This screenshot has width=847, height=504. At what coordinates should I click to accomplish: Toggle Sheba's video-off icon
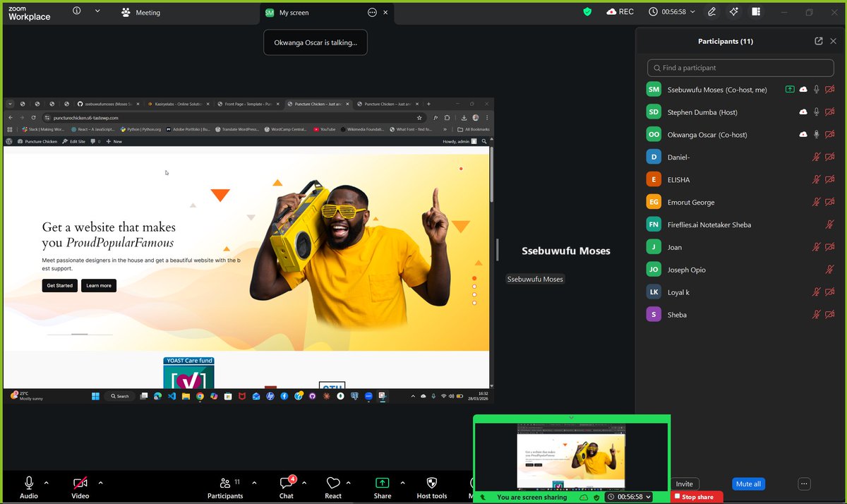click(830, 315)
